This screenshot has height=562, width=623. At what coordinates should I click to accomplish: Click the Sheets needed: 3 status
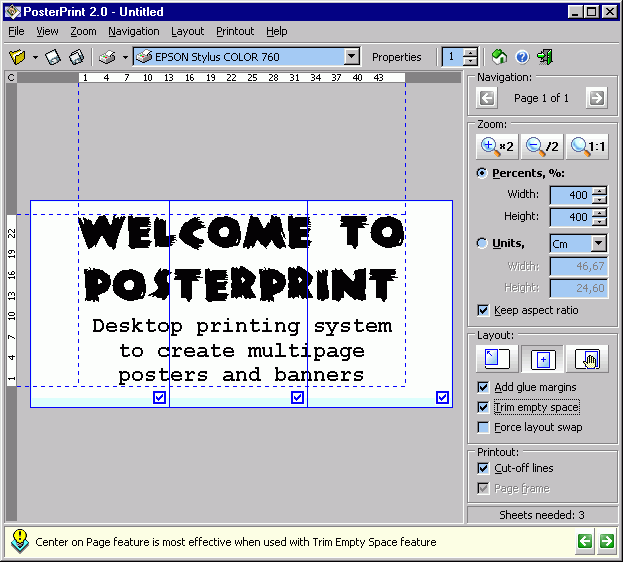click(x=542, y=515)
